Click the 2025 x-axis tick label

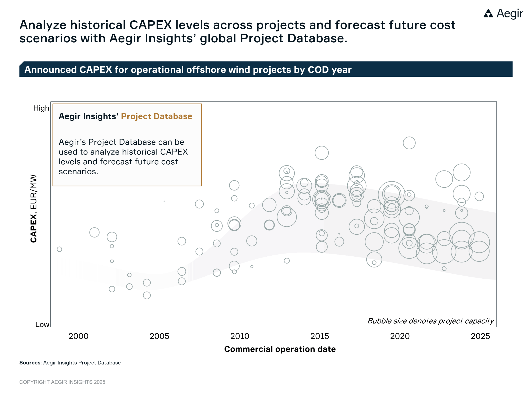point(480,336)
